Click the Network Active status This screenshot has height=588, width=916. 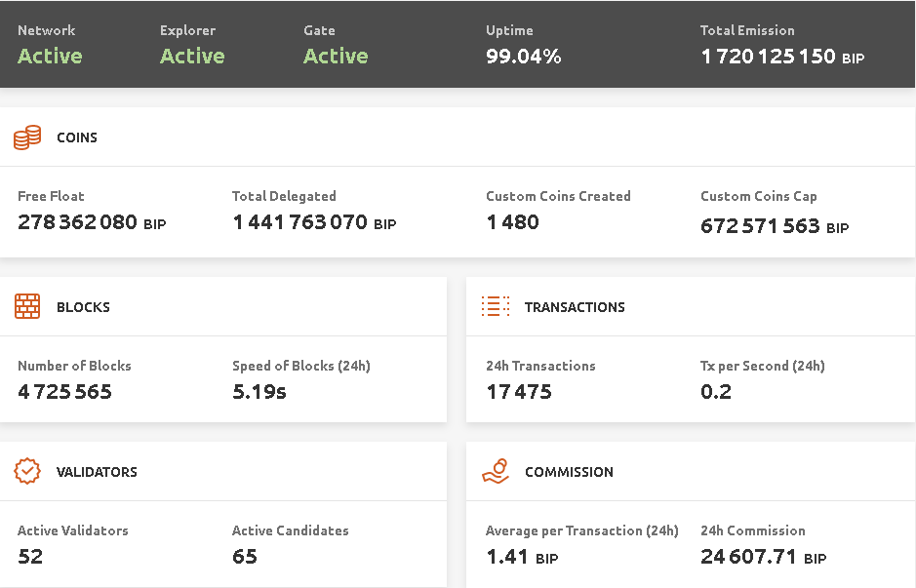[50, 57]
